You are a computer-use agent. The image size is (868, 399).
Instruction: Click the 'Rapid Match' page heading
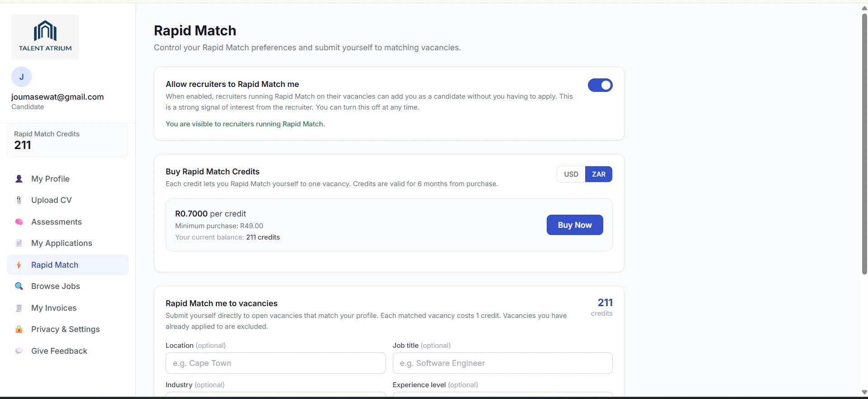[x=195, y=30]
